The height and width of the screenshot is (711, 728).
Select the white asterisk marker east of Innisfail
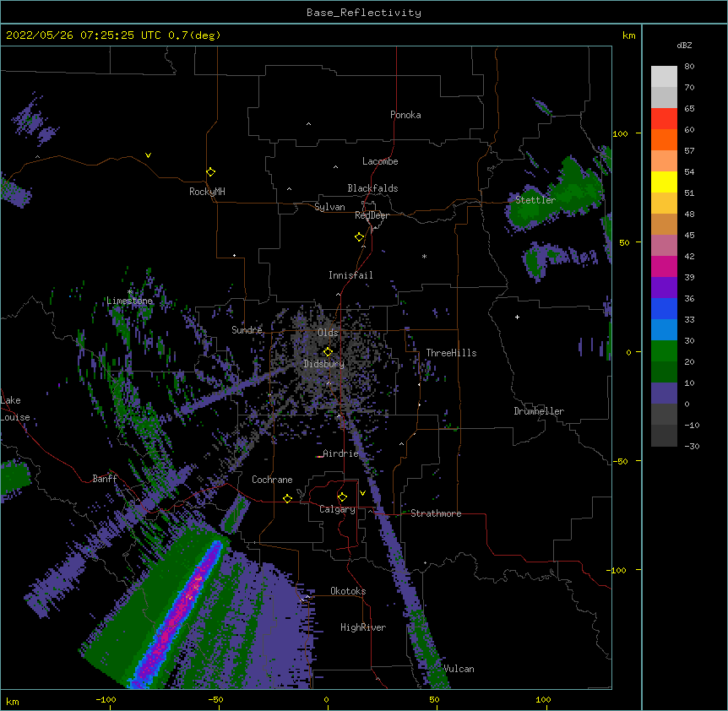pos(424,256)
